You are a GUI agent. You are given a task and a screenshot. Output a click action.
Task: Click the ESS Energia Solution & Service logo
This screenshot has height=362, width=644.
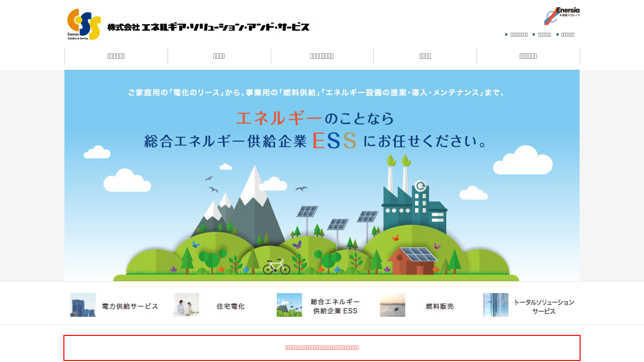pyautogui.click(x=84, y=24)
